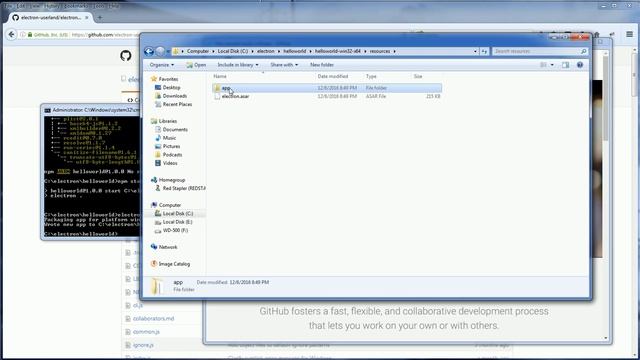Open Desktop in navigation pane

[x=171, y=87]
